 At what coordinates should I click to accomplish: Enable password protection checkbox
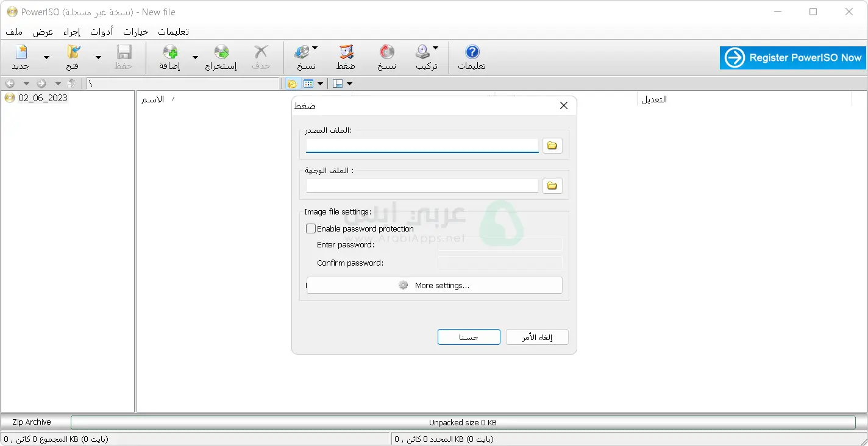pyautogui.click(x=311, y=229)
